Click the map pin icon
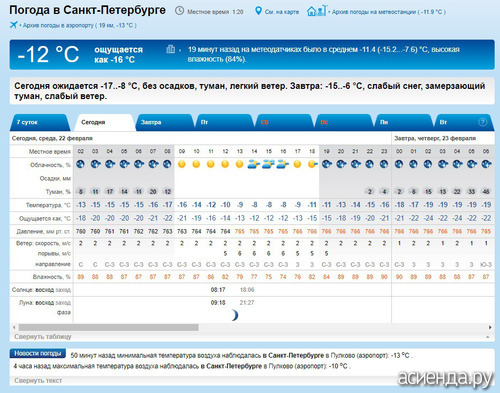The width and height of the screenshot is (500, 393). pos(258,11)
